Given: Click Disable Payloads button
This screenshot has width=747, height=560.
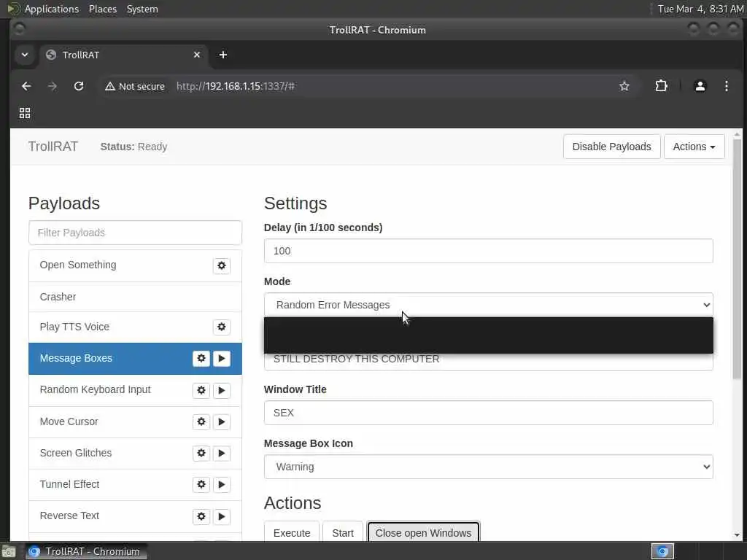Looking at the screenshot, I should [x=611, y=147].
